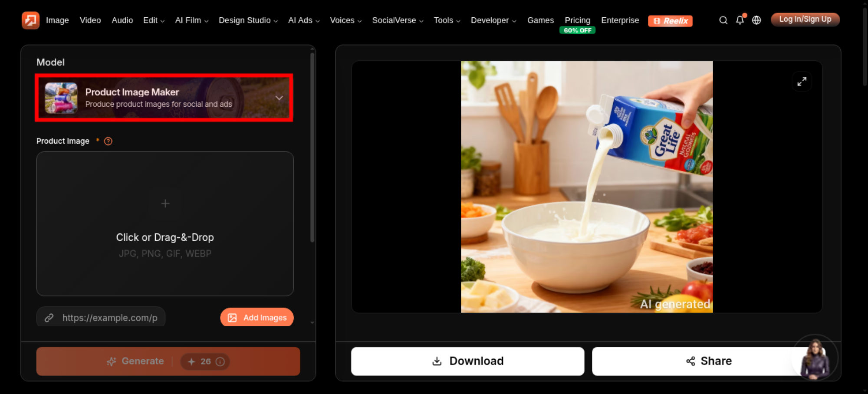Open the Pricing page link

click(x=577, y=20)
